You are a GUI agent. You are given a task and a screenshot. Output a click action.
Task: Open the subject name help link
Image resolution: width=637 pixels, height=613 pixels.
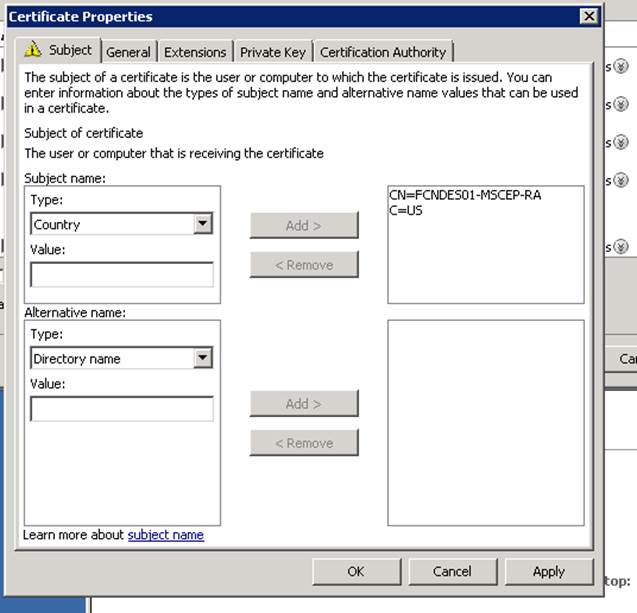point(165,535)
